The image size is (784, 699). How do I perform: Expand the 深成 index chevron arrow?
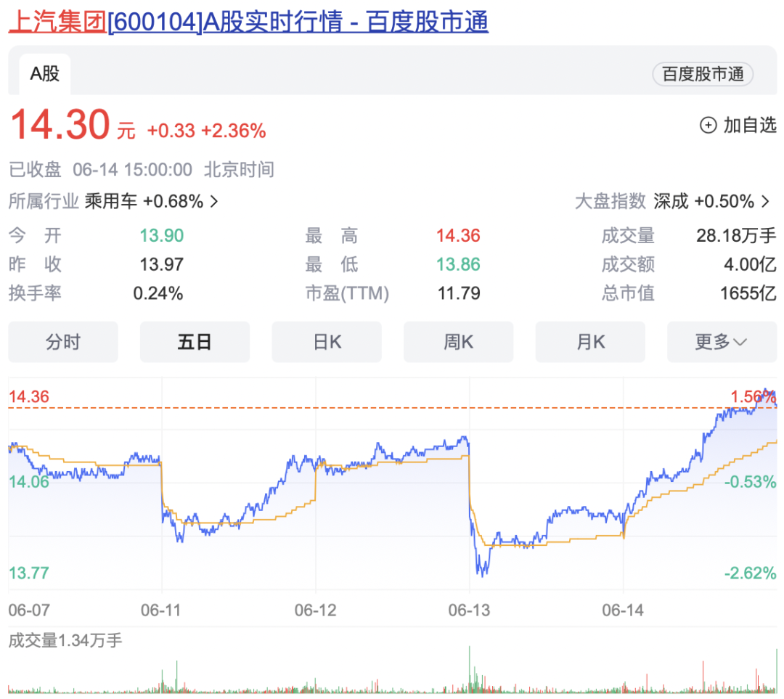pyautogui.click(x=766, y=202)
